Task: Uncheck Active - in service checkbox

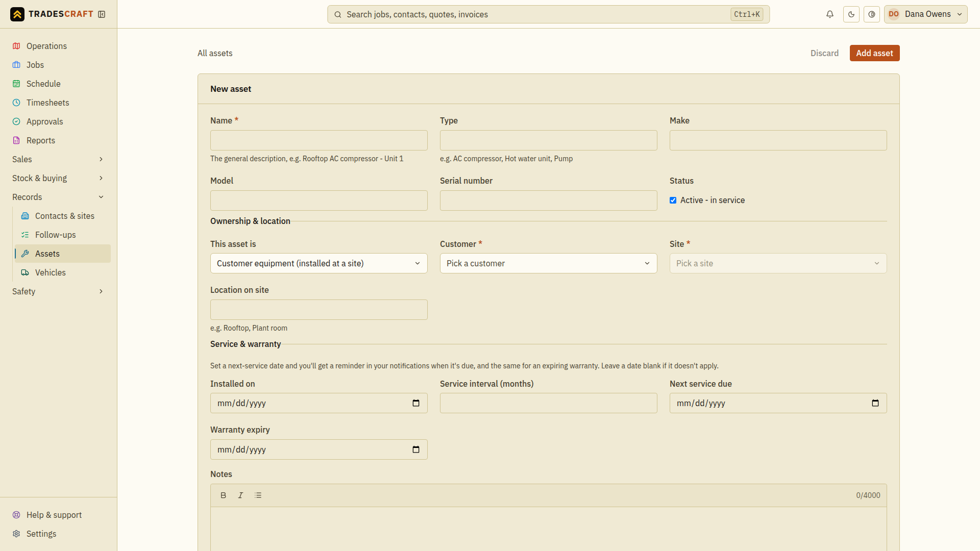Action: (x=673, y=201)
